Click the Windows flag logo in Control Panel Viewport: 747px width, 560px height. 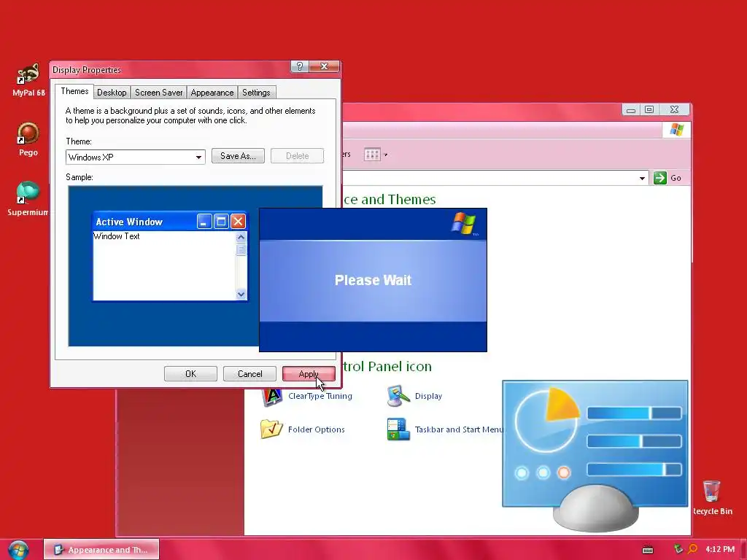676,130
